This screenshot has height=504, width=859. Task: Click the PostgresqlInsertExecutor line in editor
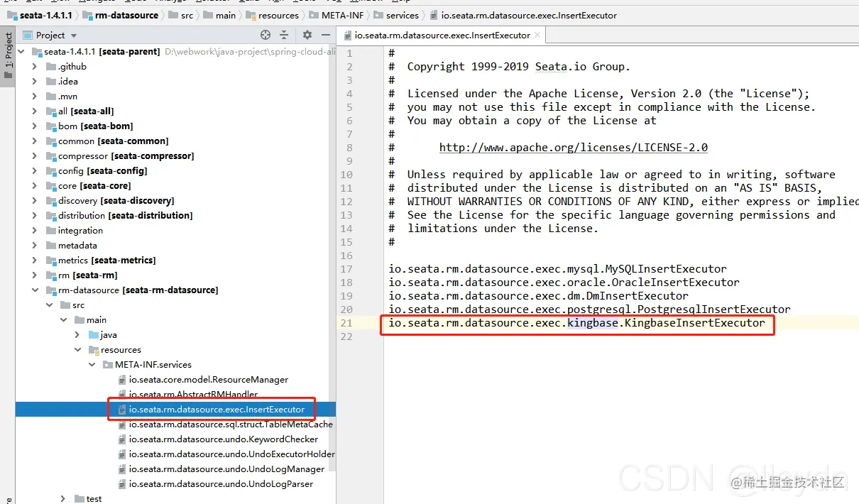click(x=590, y=309)
